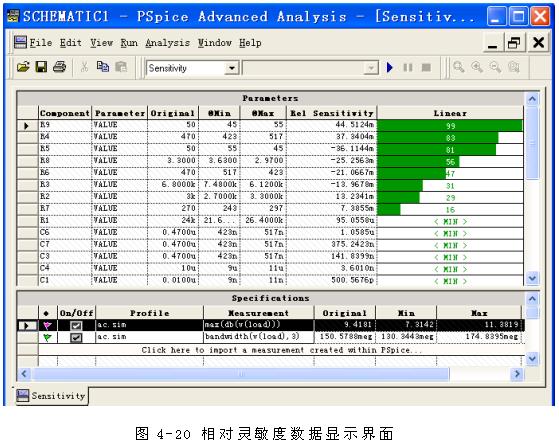
Task: Click the Copy toolbar icon
Action: click(103, 67)
